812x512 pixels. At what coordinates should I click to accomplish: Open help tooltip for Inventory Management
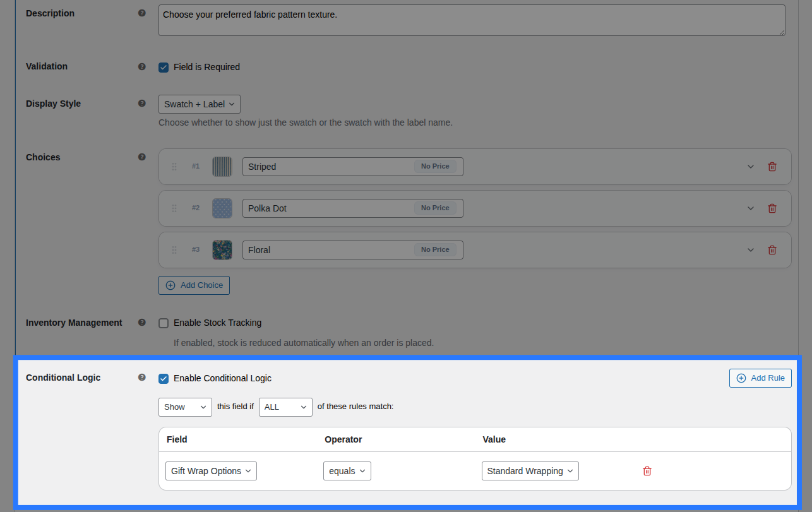[142, 323]
